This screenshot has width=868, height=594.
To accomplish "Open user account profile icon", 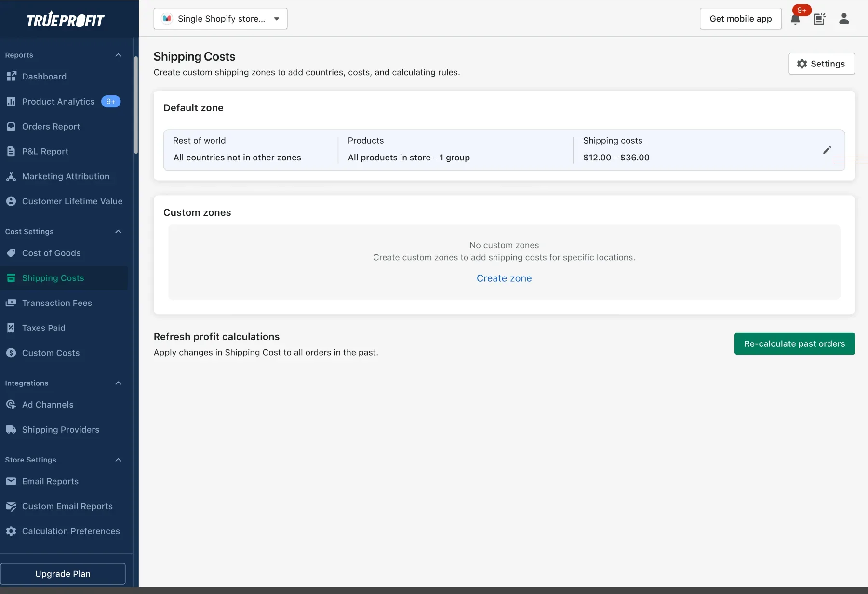I will [x=844, y=19].
